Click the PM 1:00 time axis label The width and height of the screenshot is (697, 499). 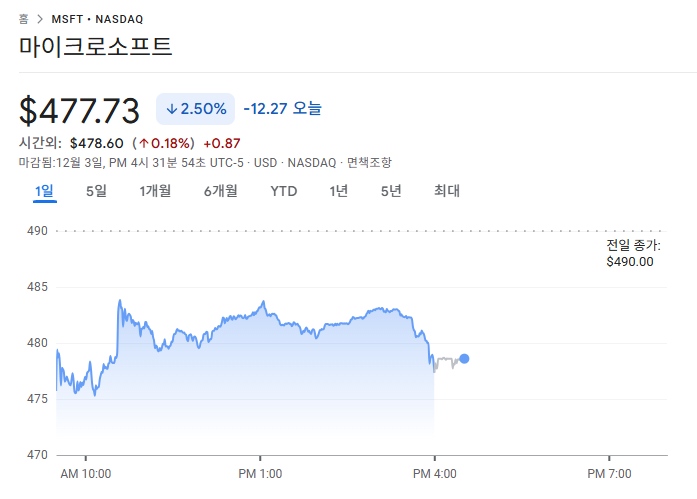pyautogui.click(x=261, y=473)
